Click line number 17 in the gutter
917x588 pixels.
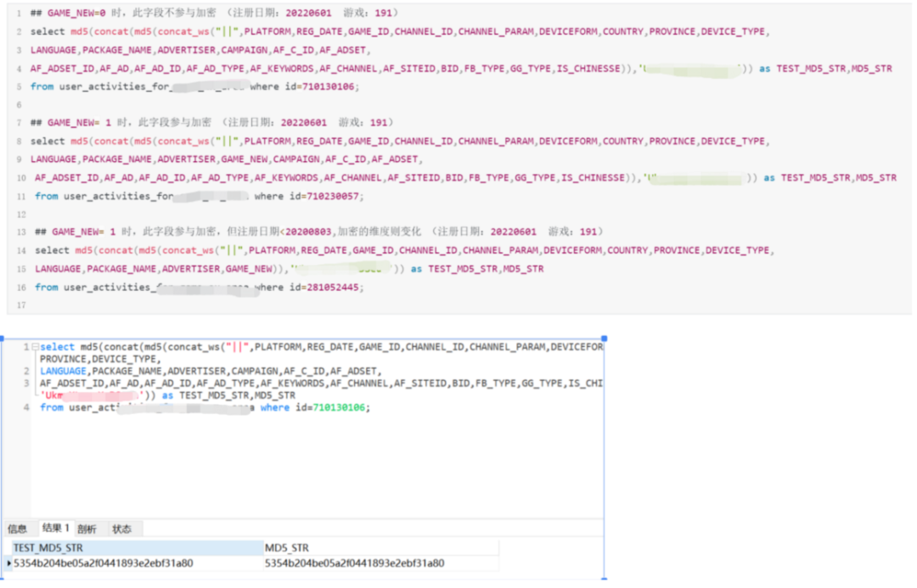[x=21, y=305]
